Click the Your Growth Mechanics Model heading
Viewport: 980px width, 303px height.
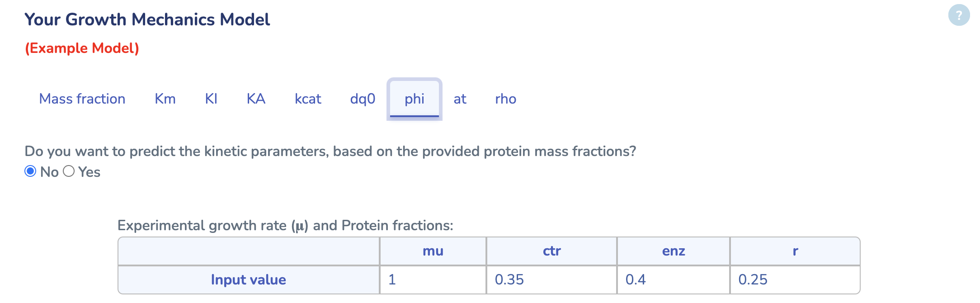click(147, 19)
